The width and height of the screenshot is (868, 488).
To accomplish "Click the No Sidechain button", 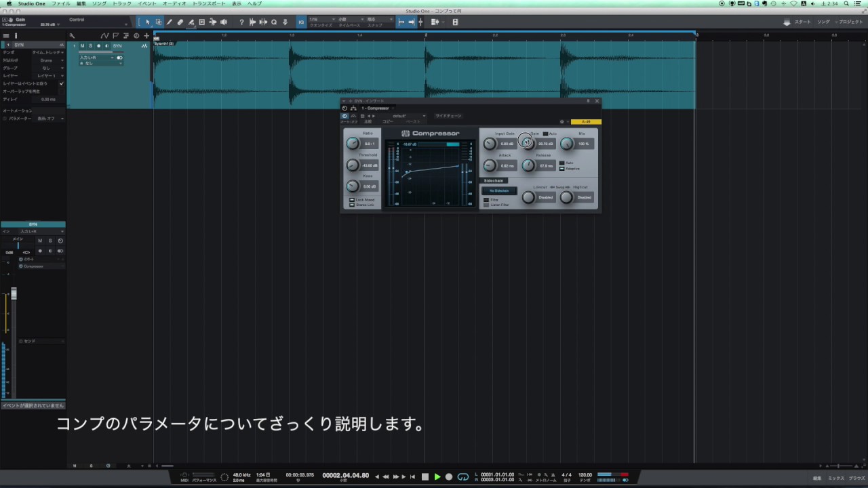I will pos(499,190).
